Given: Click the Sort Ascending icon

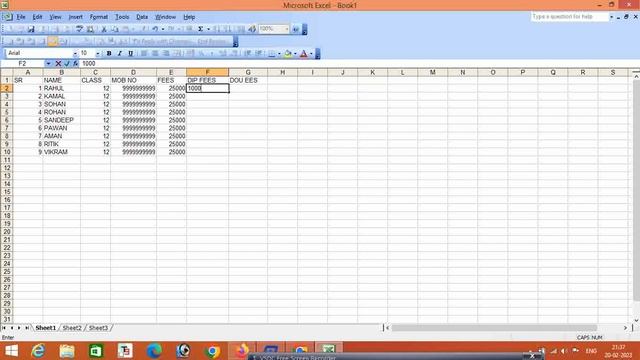Looking at the screenshot, I should pyautogui.click(x=216, y=29).
